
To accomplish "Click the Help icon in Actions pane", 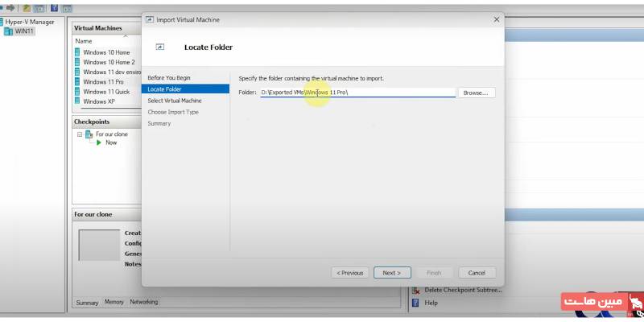I will tap(415, 303).
